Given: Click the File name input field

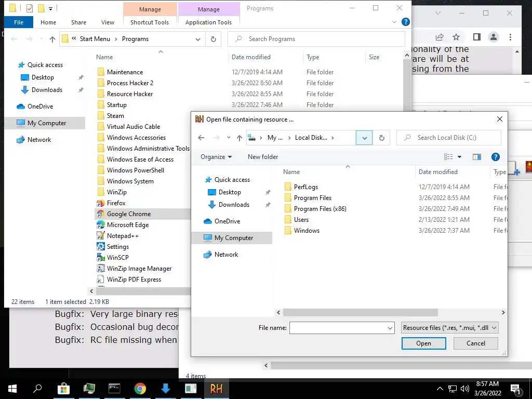Looking at the screenshot, I should (338, 328).
